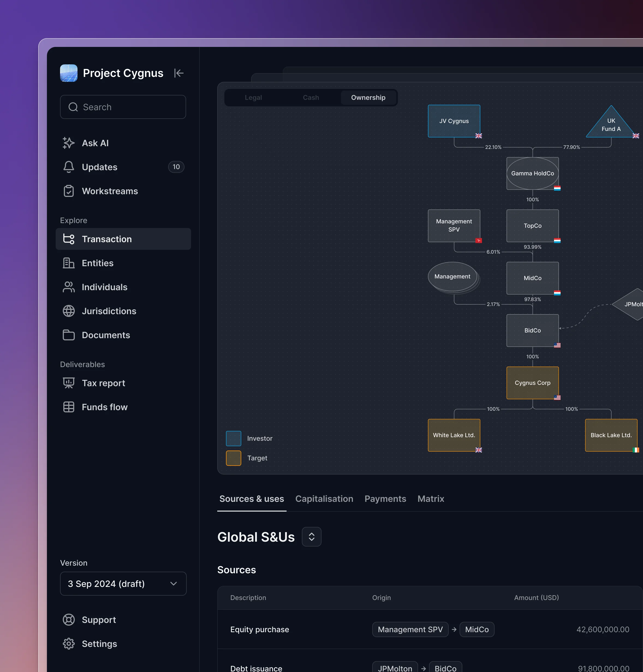Click the Target legend color swatch
This screenshot has width=643, height=672.
pos(233,458)
